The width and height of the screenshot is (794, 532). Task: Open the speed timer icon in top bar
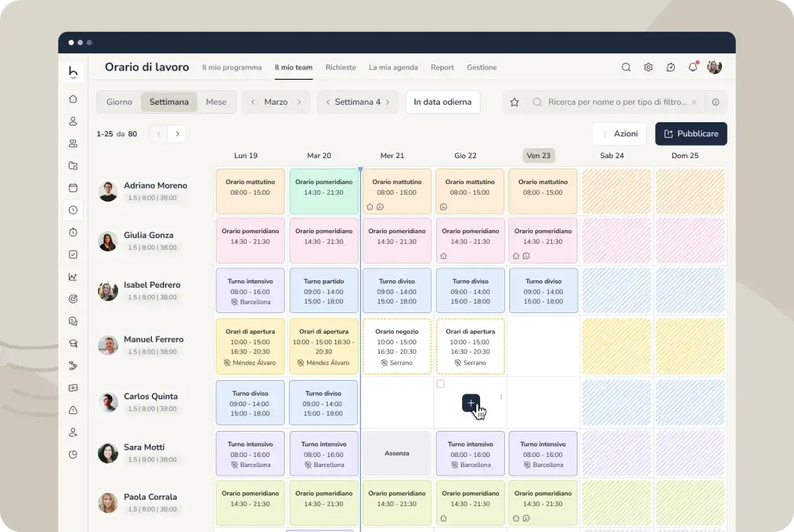(671, 68)
